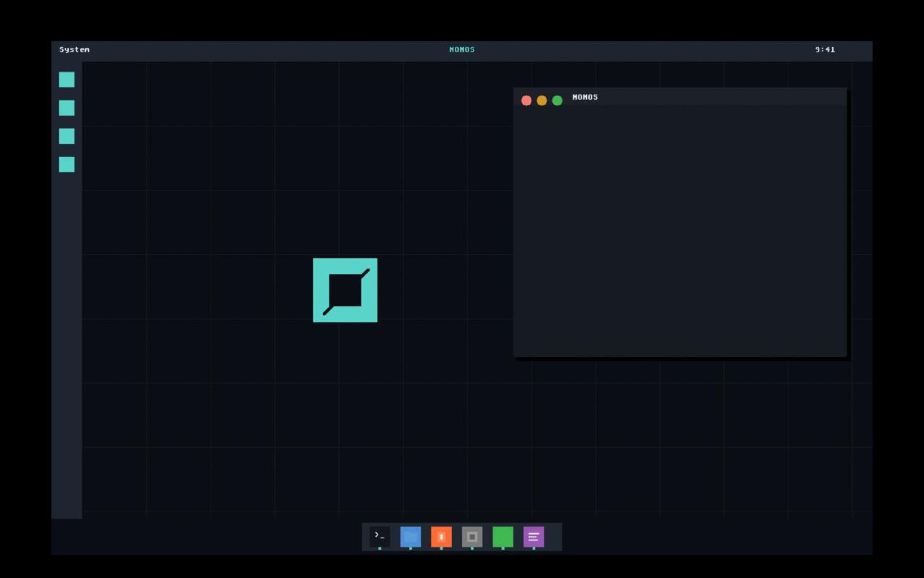Select the bottom teal sidebar square
Image resolution: width=924 pixels, height=578 pixels.
[x=67, y=164]
